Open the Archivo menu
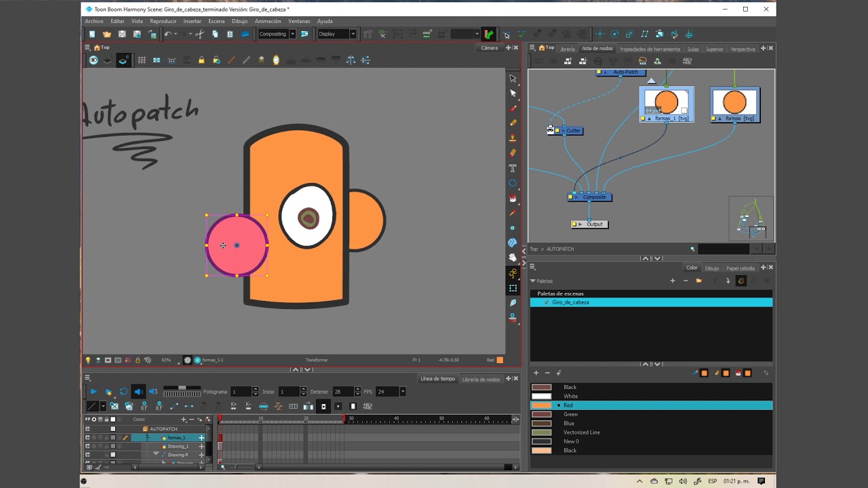Screen dimensions: 868x488 94,21
